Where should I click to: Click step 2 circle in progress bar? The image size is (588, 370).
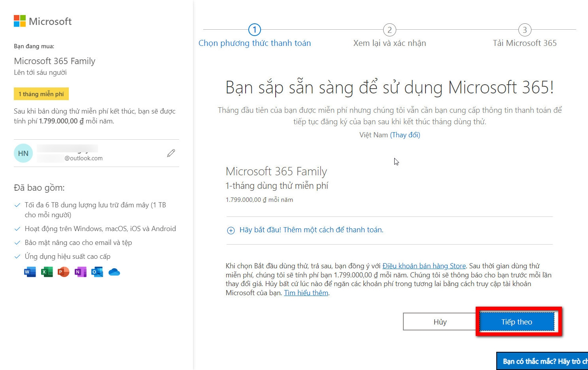(x=389, y=30)
